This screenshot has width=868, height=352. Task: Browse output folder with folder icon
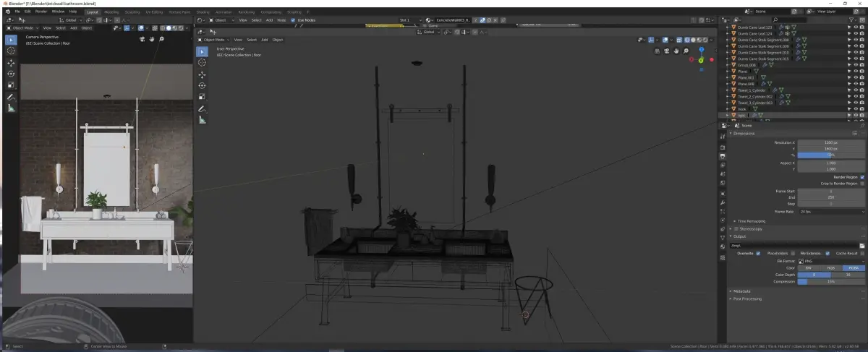click(862, 245)
